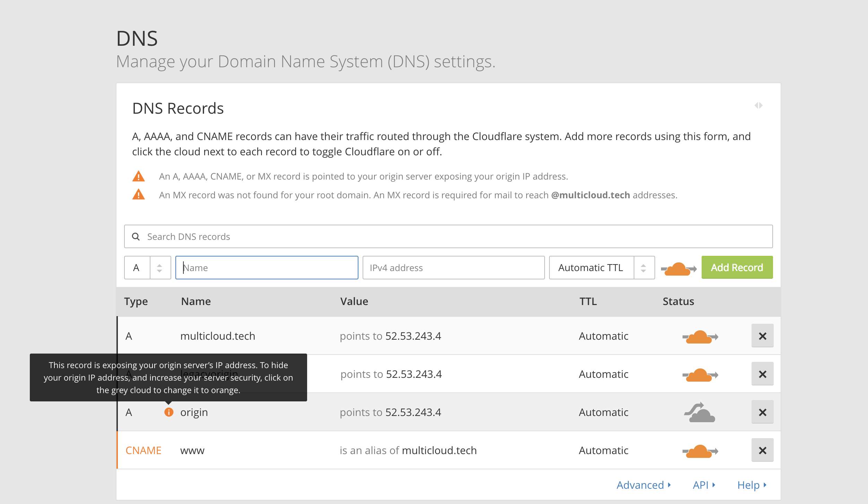
Task: Click Automatic TTL of multicloud.tech record
Action: [x=604, y=336]
